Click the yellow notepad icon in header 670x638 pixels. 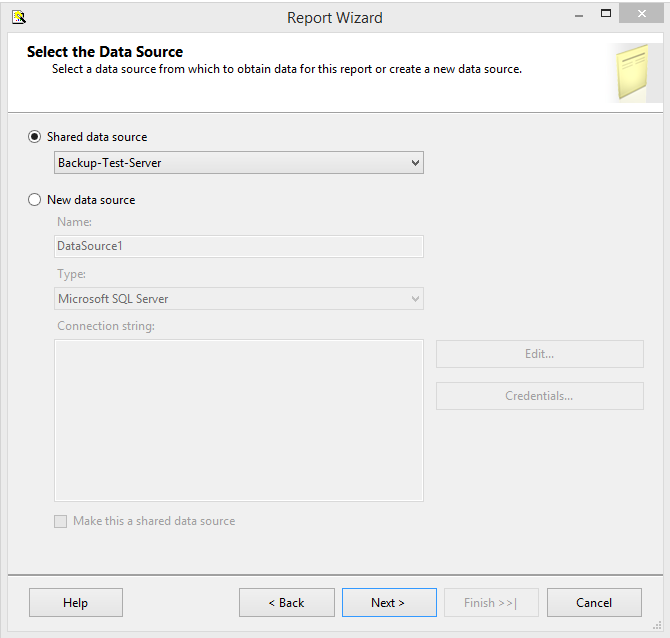click(x=634, y=72)
